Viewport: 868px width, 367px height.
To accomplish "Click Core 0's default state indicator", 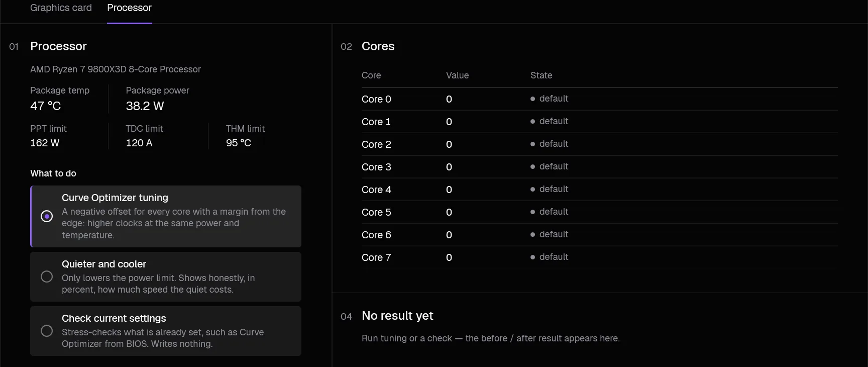I will [550, 99].
